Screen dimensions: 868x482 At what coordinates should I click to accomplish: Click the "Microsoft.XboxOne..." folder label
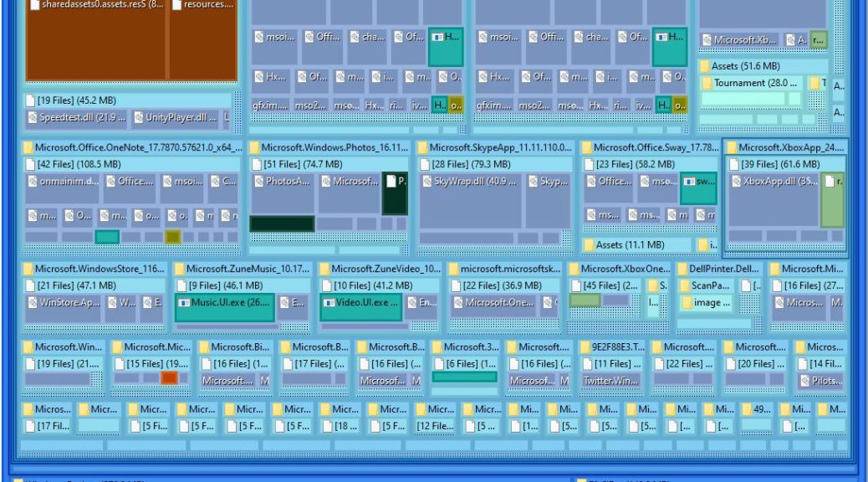pyautogui.click(x=625, y=269)
